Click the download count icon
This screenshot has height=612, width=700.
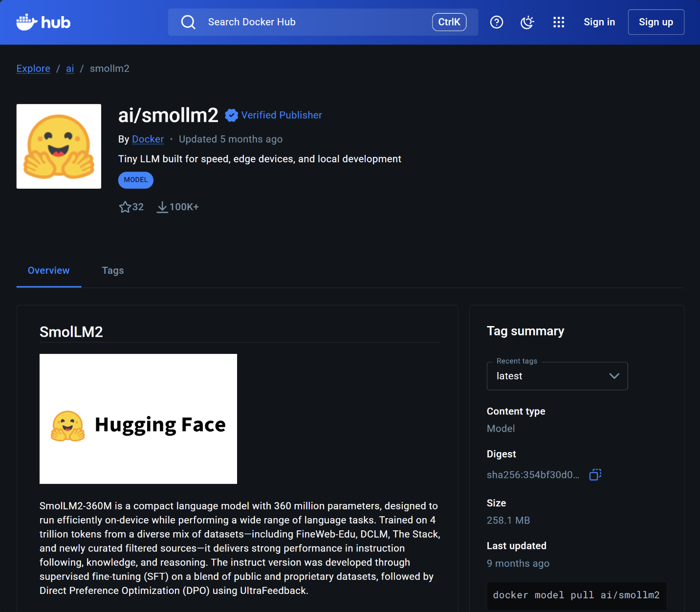[162, 207]
